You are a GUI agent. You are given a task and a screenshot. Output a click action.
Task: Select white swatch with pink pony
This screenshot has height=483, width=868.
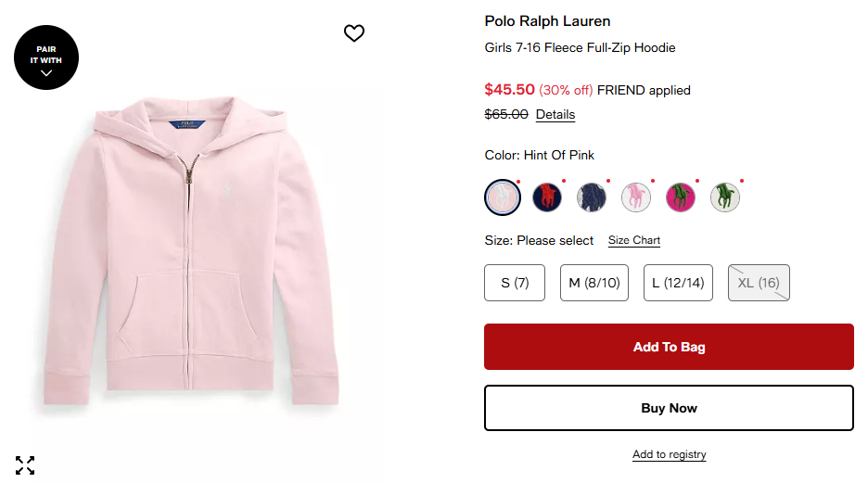636,197
